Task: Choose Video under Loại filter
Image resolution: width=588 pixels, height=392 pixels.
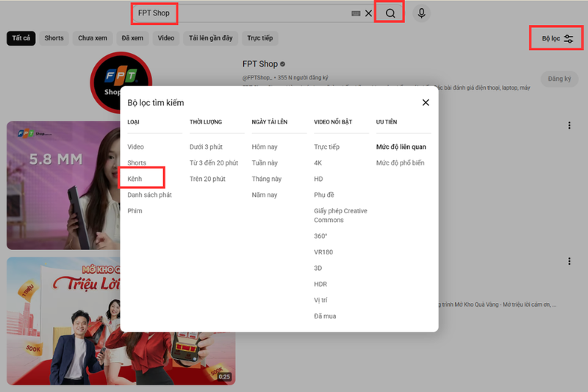Action: pyautogui.click(x=135, y=146)
